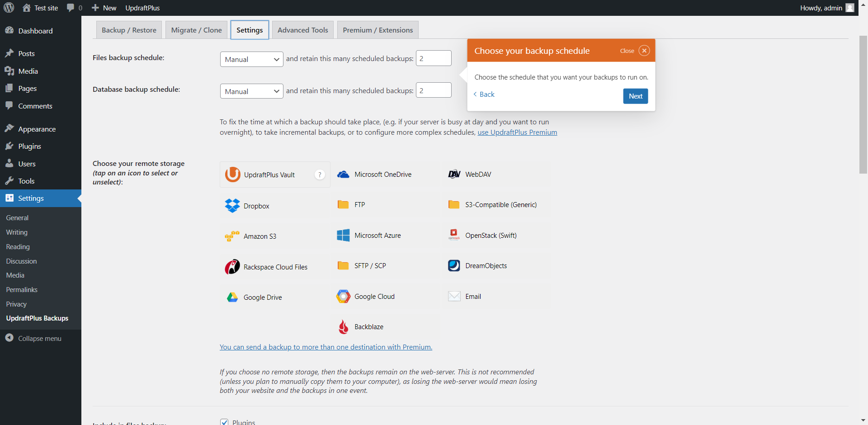Viewport: 868px width, 425px height.
Task: Open the Premium / Extensions tab
Action: 377,30
